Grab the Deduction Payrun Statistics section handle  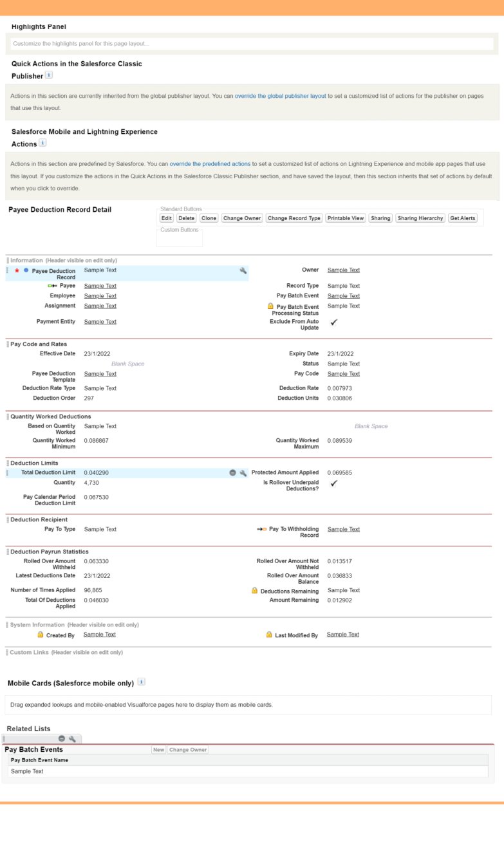tap(8, 552)
